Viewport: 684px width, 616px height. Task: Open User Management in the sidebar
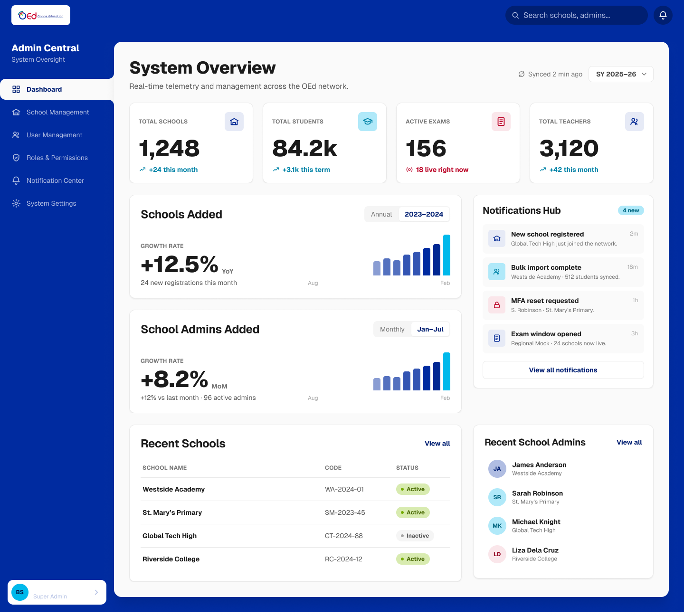click(57, 135)
